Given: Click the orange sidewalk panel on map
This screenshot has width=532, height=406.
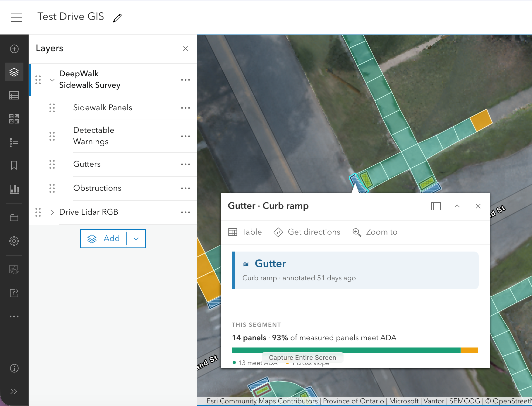Looking at the screenshot, I should coord(481,120).
